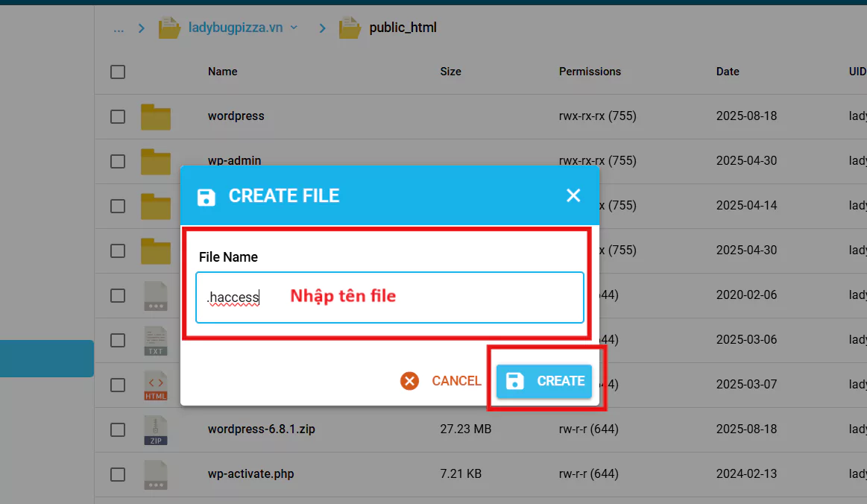Click date 2025-08-18 in wordpress row
The height and width of the screenshot is (504, 867).
(x=746, y=116)
